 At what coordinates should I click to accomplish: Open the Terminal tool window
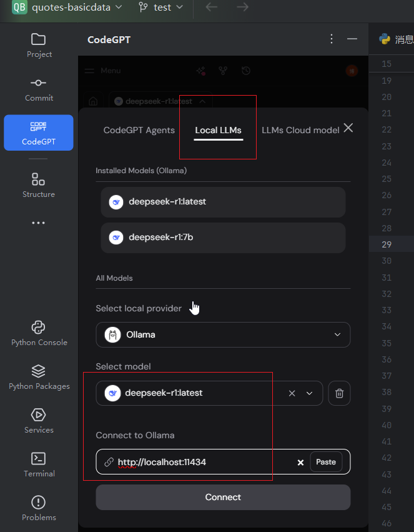39,464
